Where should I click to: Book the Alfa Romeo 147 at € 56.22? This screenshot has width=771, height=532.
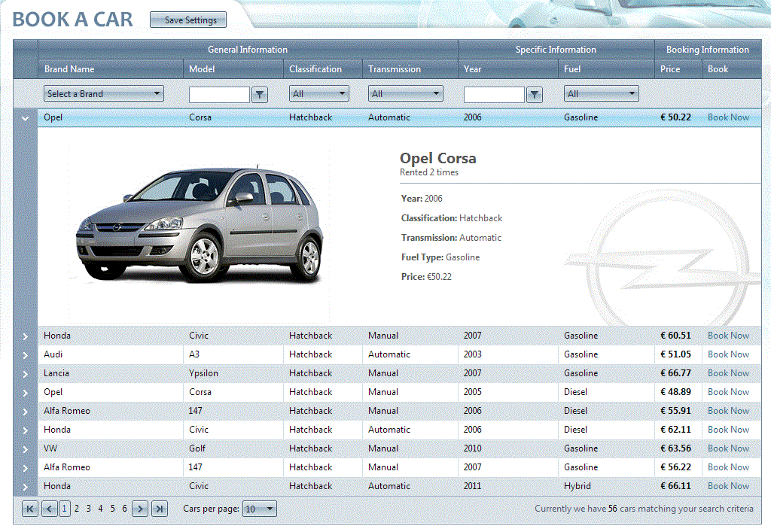point(728,467)
